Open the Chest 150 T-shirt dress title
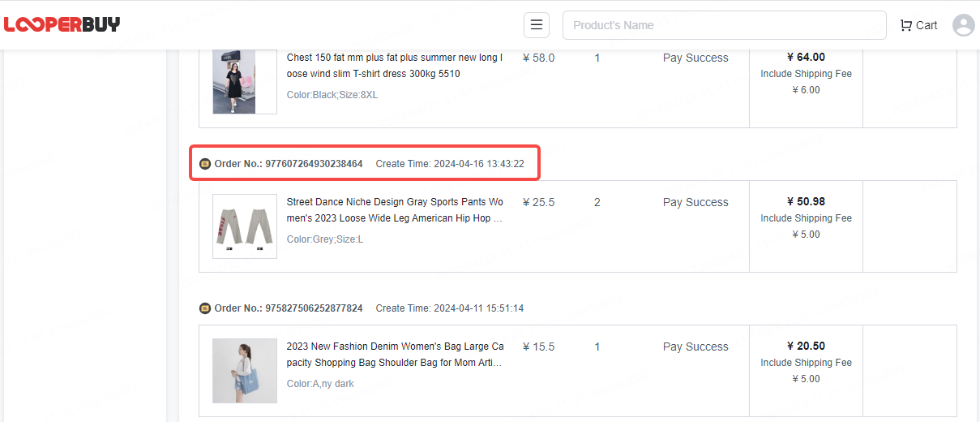Viewport: 980px width, 422px height. (x=395, y=66)
